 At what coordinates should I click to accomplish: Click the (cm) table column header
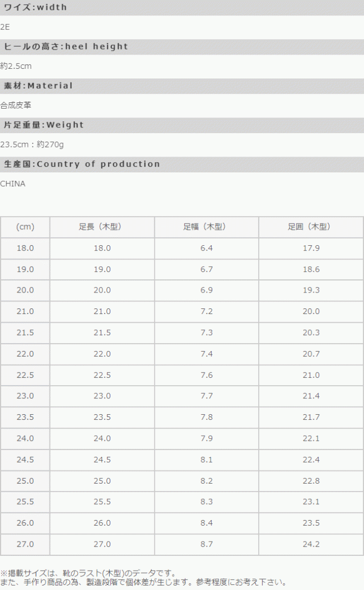click(x=25, y=227)
